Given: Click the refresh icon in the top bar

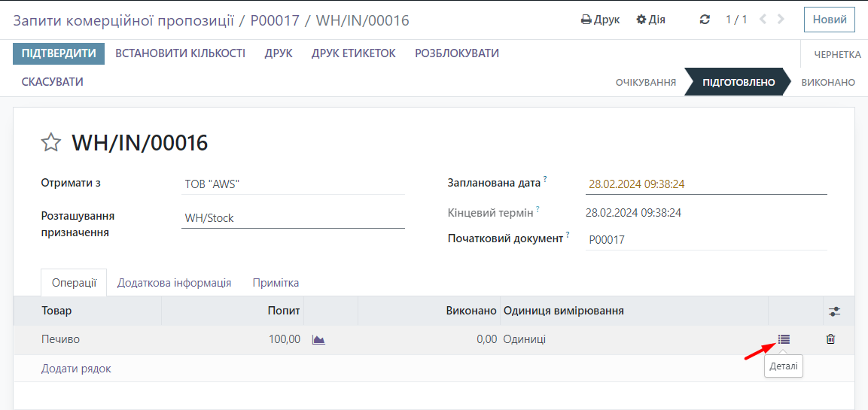Looking at the screenshot, I should click(705, 20).
